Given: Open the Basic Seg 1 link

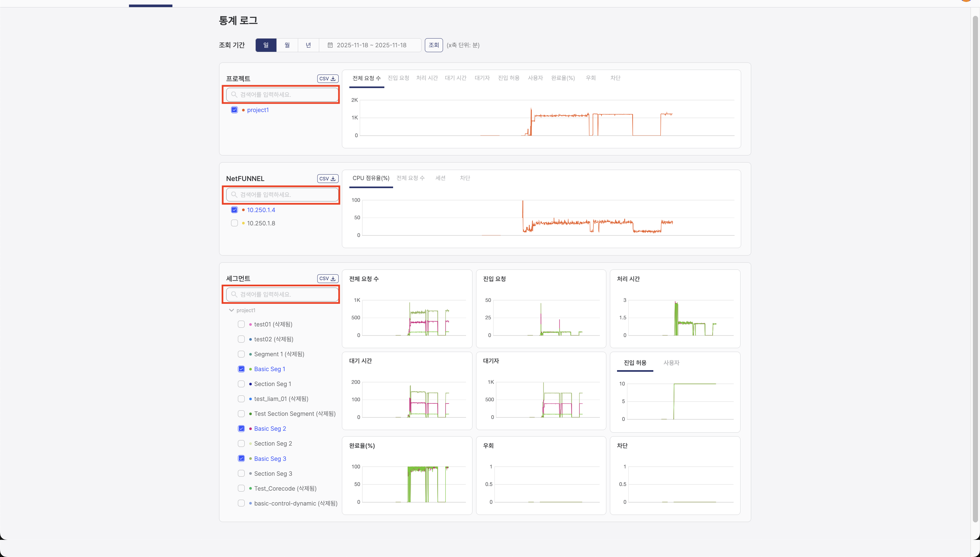Looking at the screenshot, I should [270, 369].
